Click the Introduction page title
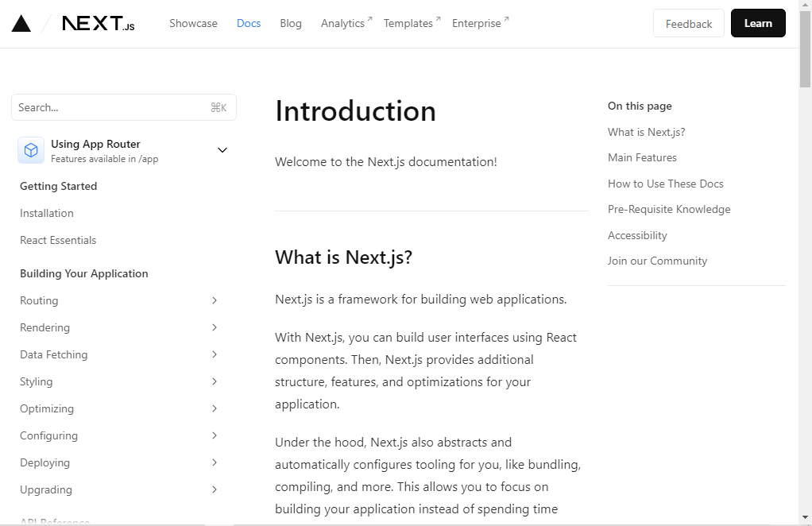Viewport: 812px width, 526px height. [x=355, y=110]
